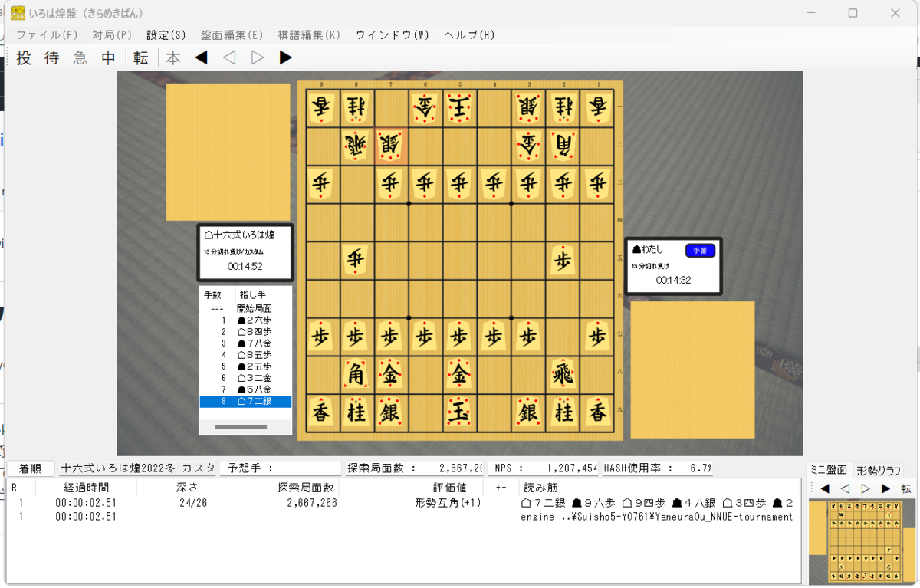Select move 4 △8五歩 in move list
Image resolution: width=920 pixels, height=588 pixels.
point(245,355)
